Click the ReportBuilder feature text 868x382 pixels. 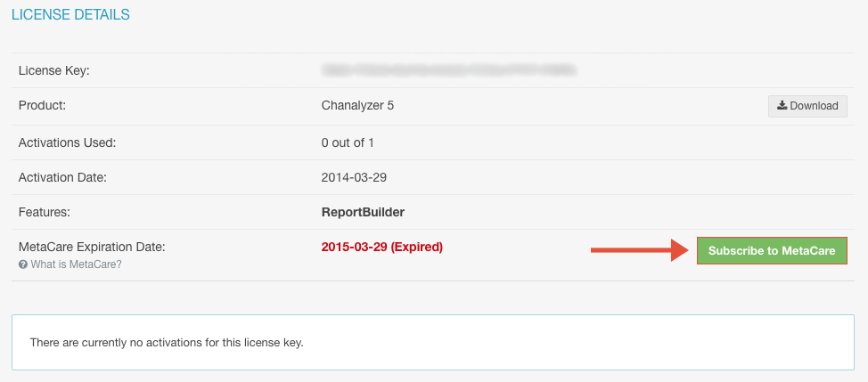363,212
